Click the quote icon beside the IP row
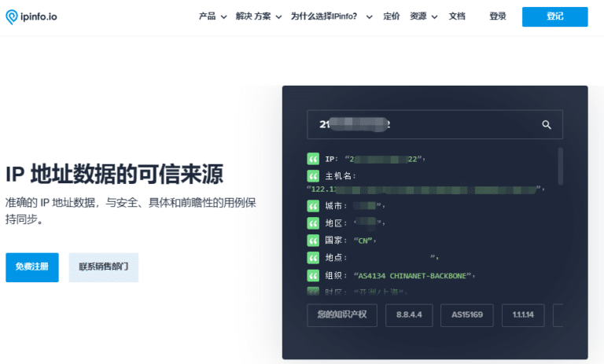 (313, 159)
